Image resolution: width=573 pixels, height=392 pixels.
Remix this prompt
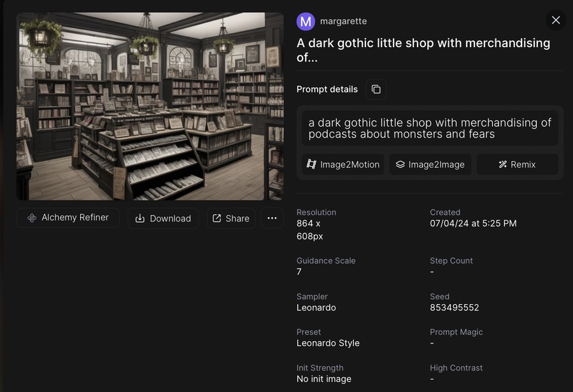point(517,164)
